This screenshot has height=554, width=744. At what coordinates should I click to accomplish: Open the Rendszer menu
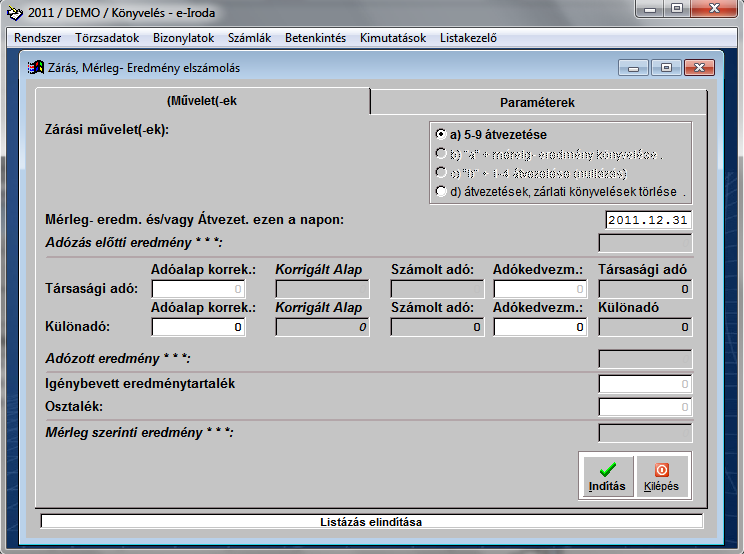point(38,38)
